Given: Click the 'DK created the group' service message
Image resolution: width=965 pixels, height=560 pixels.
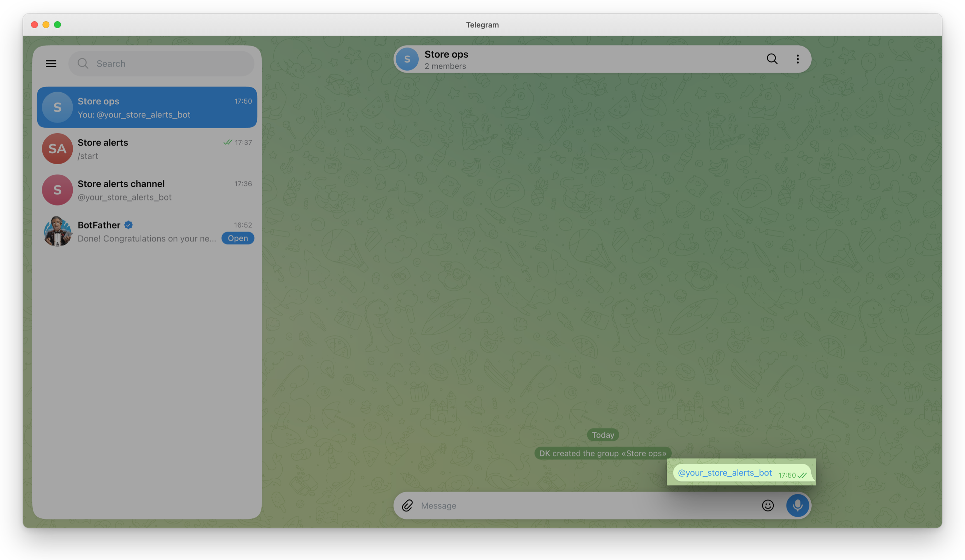Looking at the screenshot, I should [603, 453].
